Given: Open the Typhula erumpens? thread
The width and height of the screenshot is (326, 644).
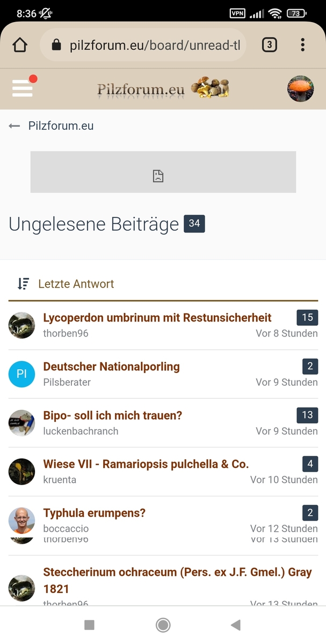Looking at the screenshot, I should 95,513.
